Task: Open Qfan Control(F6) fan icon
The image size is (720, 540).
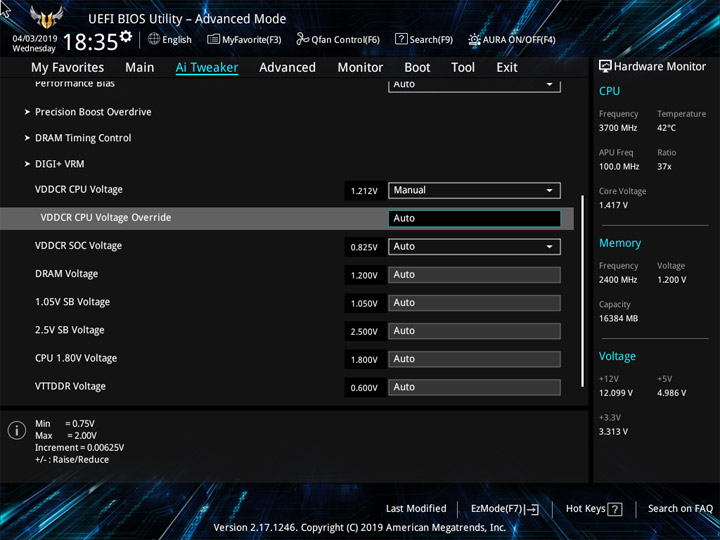Action: point(302,39)
